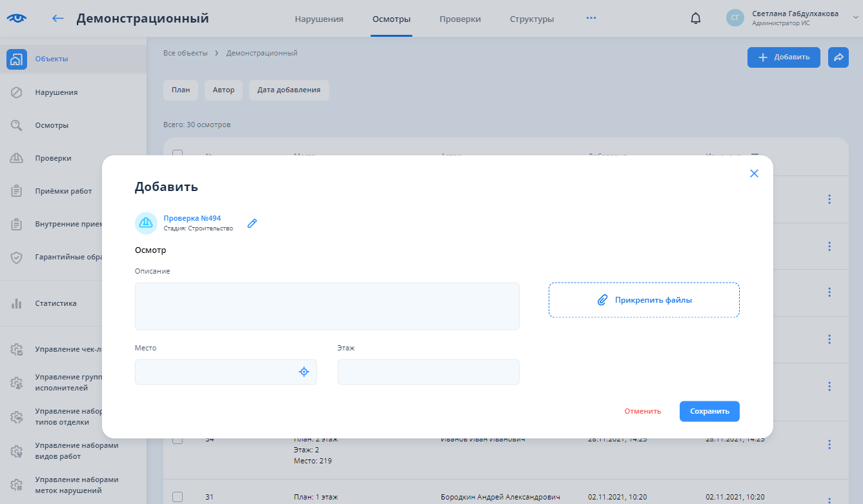The height and width of the screenshot is (504, 863).
Task: Open the План filter dropdown
Action: coord(181,90)
